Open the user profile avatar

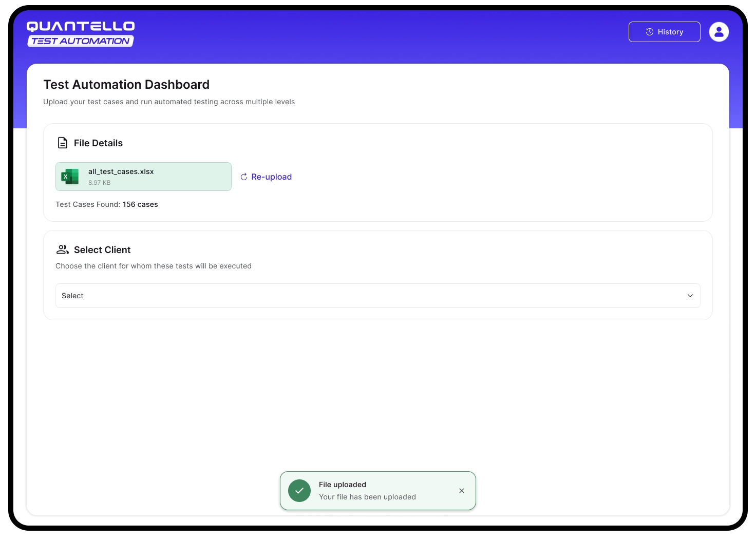pos(719,32)
